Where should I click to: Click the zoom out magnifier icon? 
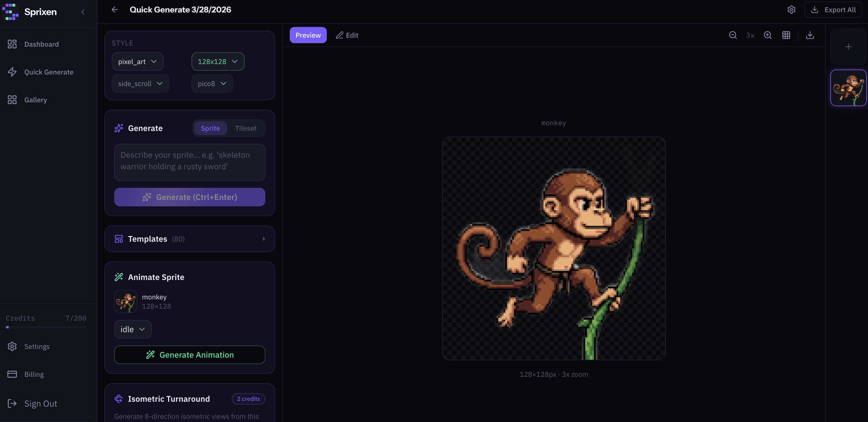click(732, 35)
